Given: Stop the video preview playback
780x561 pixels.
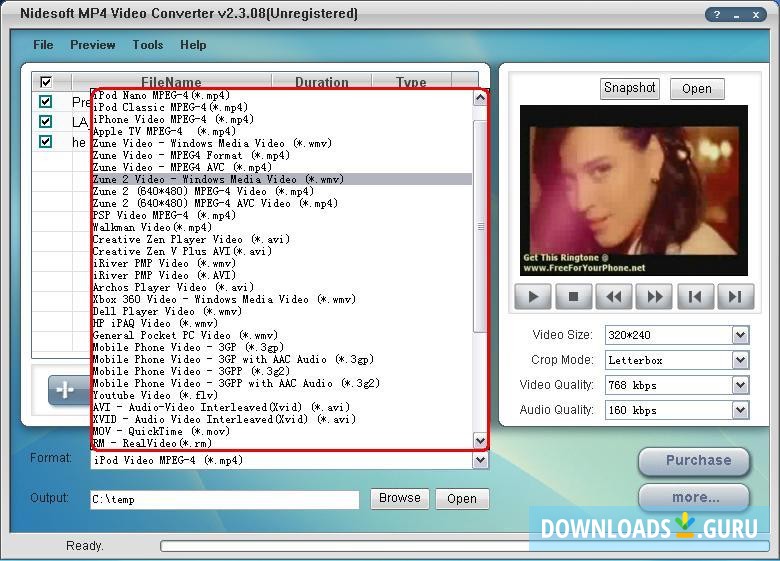Looking at the screenshot, I should [574, 297].
